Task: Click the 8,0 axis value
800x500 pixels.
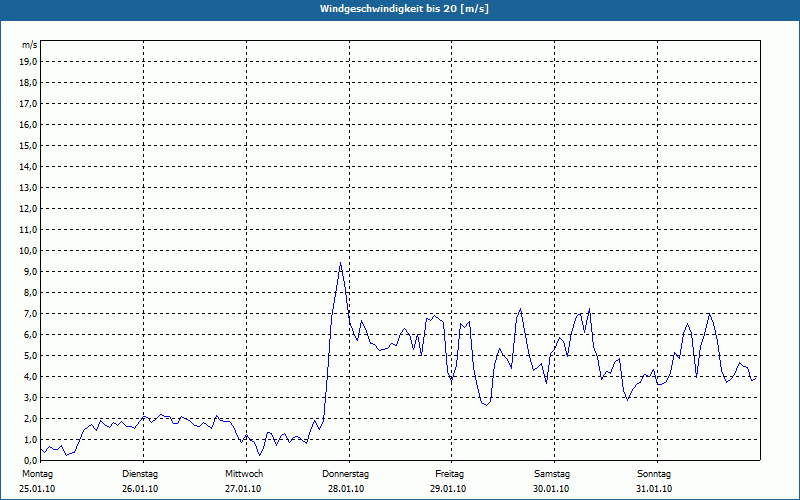Action: coord(30,292)
